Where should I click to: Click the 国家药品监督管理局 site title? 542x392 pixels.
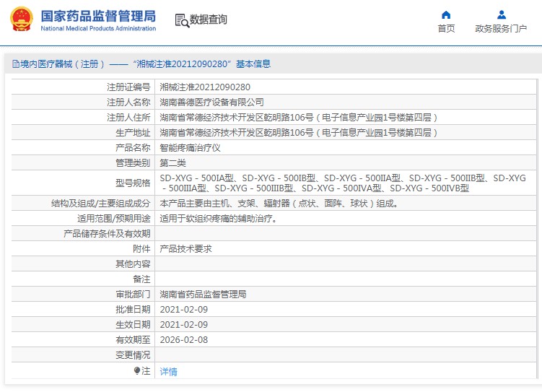tap(97, 15)
